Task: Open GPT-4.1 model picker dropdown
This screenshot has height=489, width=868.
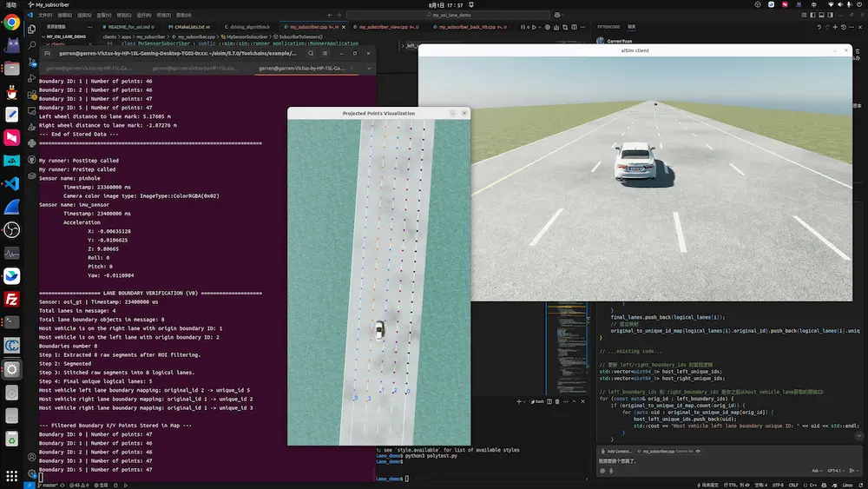Action: (x=836, y=471)
